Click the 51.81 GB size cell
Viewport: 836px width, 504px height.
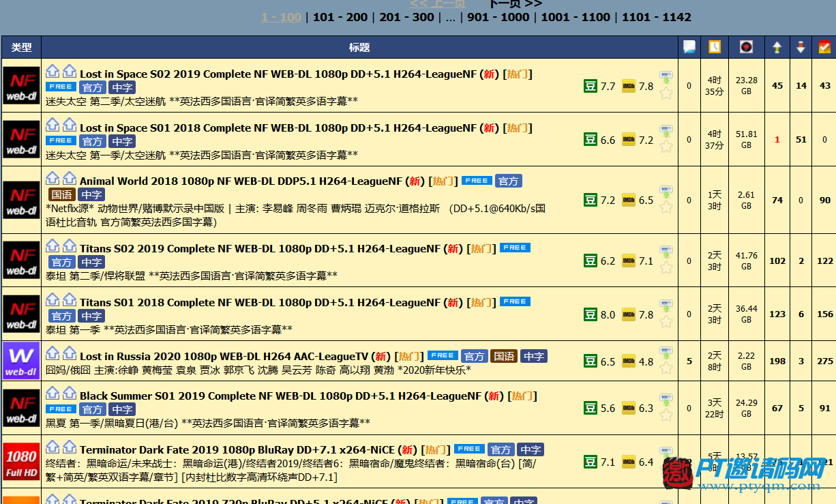coord(747,140)
